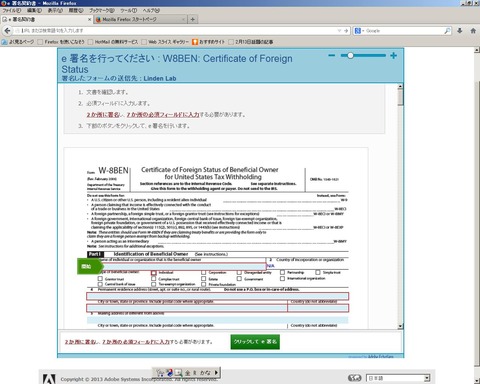The width and height of the screenshot is (480, 384).
Task: Open the Web スライス ギャラリー bookmark
Action: (165, 42)
